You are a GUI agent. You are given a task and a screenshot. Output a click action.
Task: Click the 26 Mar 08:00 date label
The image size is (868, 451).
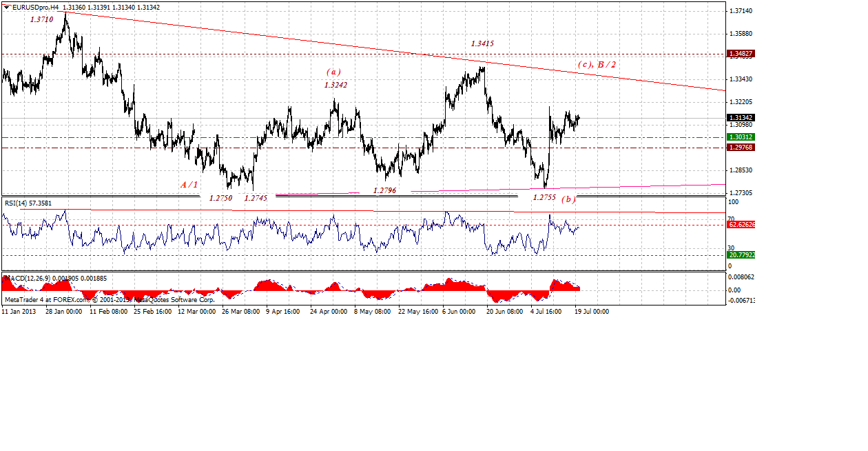coord(240,311)
